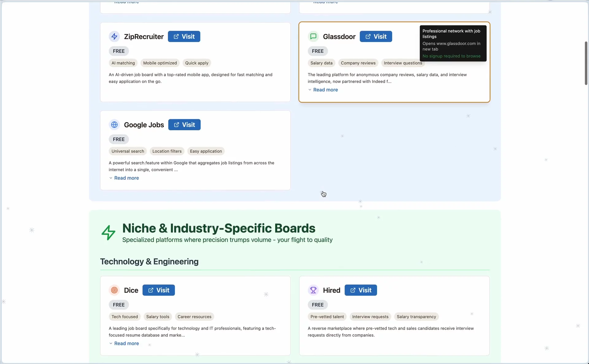This screenshot has width=589, height=364.
Task: Click external-link icon on Dice Visit button
Action: point(151,290)
